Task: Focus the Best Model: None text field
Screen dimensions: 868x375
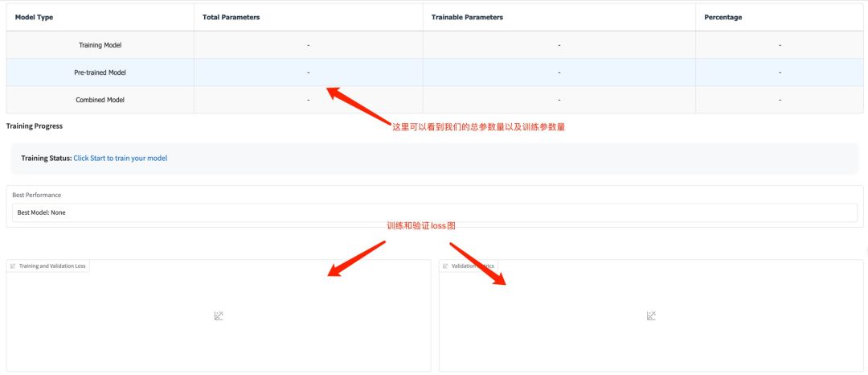Action: (x=434, y=212)
